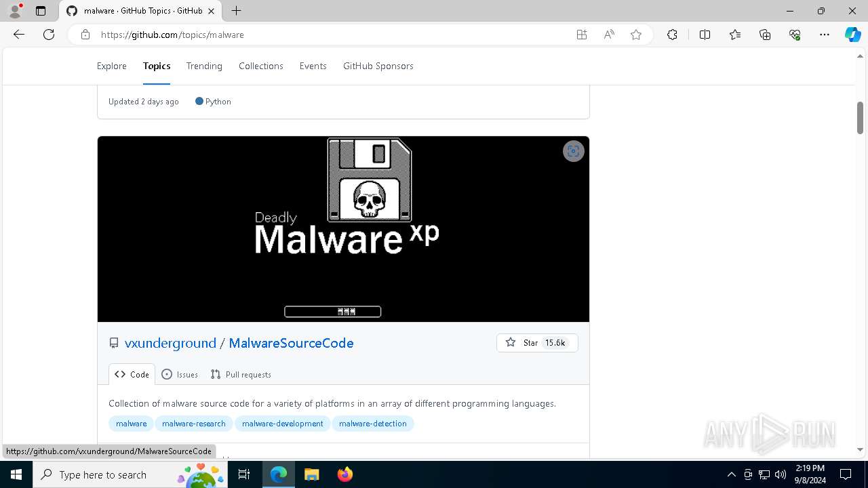Open the tab actions menu icon
868x488 pixels.
point(41,11)
